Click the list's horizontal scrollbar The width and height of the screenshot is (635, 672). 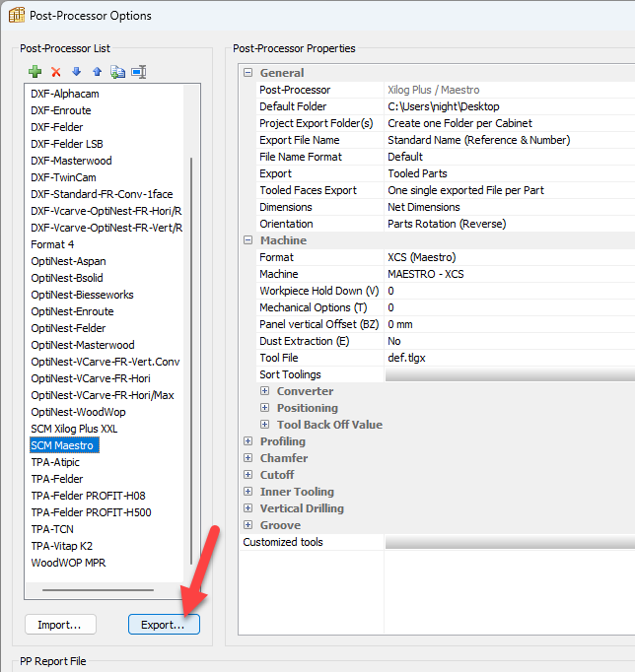(x=98, y=589)
